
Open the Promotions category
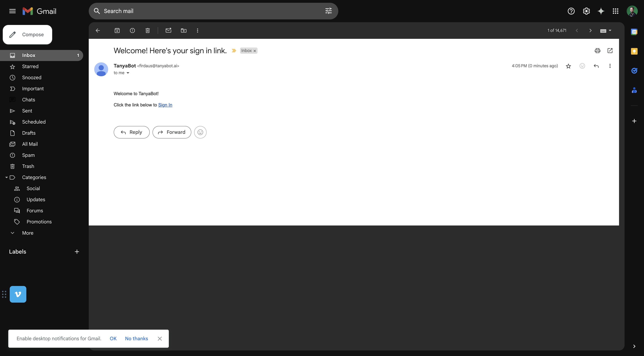tap(41, 222)
